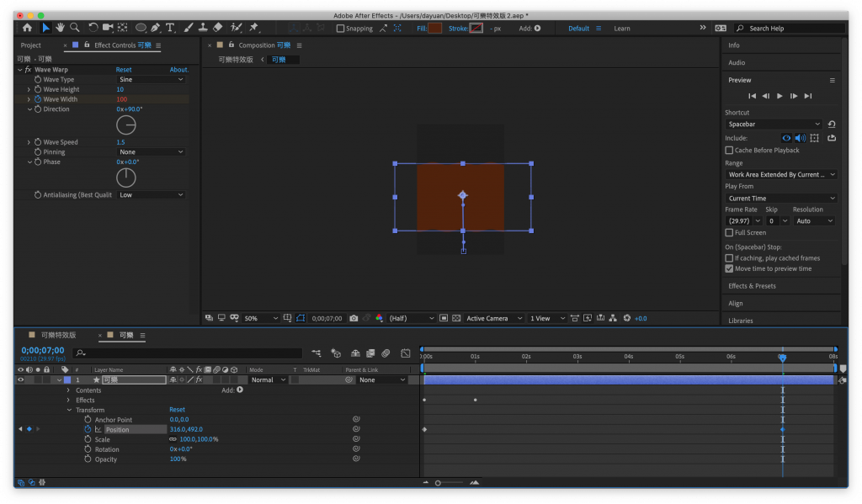
Task: Enable the Snapping checkbox
Action: [340, 29]
